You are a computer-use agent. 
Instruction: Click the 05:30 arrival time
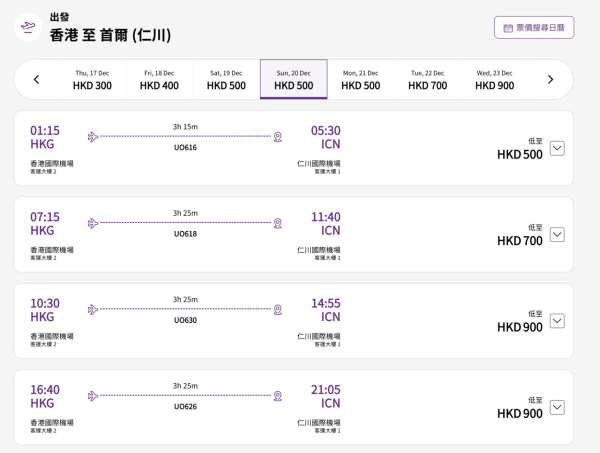(x=326, y=130)
